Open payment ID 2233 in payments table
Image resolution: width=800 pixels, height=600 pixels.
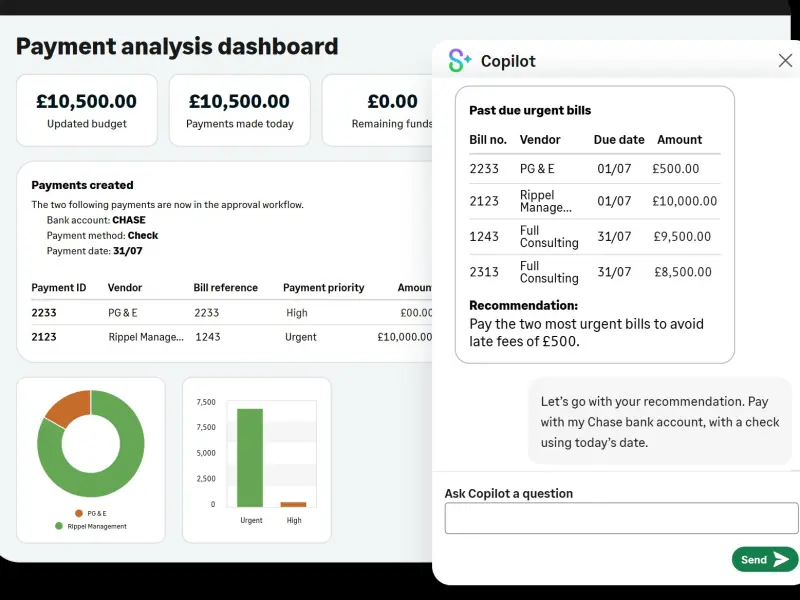click(x=44, y=313)
